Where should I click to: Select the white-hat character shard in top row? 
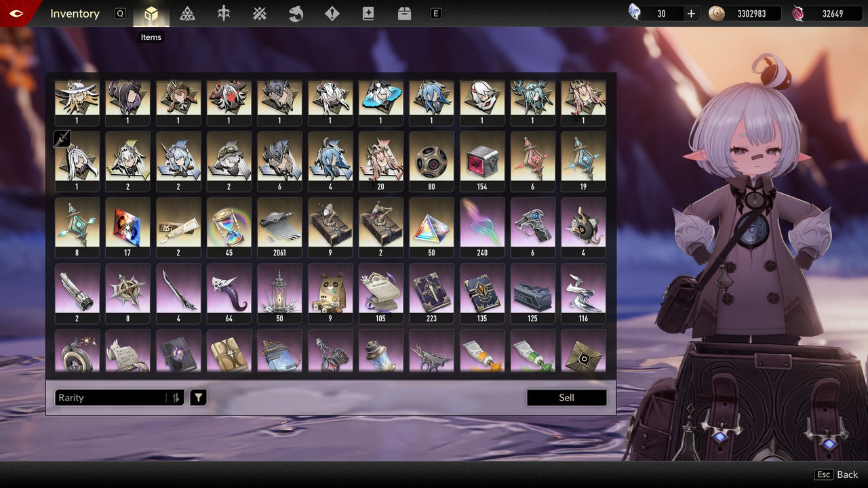click(x=77, y=102)
